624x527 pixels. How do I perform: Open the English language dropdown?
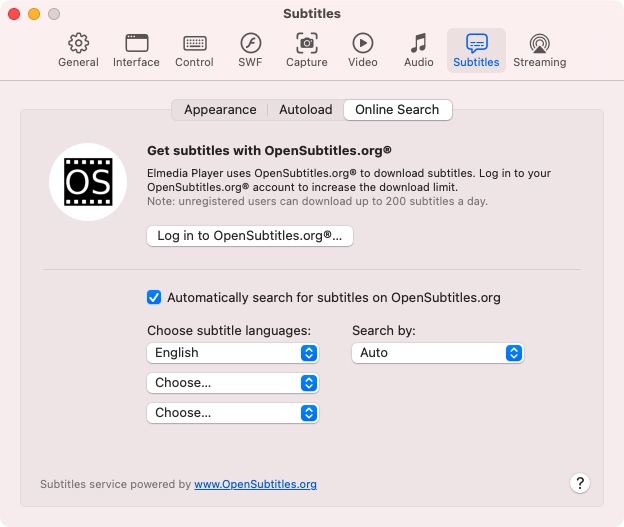(x=233, y=353)
